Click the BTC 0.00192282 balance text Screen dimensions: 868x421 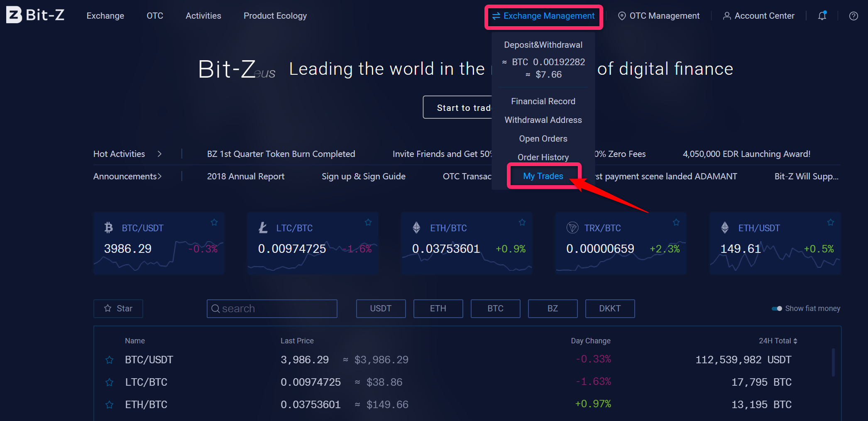coord(548,62)
